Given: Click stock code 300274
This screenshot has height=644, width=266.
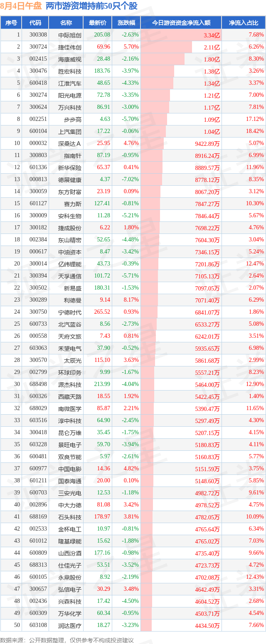Looking at the screenshot, I should tap(38, 95).
